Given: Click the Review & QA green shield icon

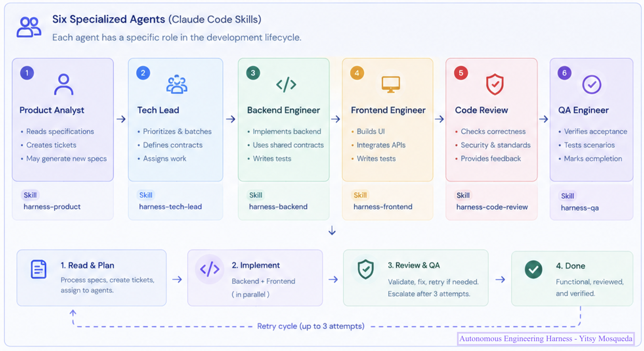Looking at the screenshot, I should pos(366,269).
